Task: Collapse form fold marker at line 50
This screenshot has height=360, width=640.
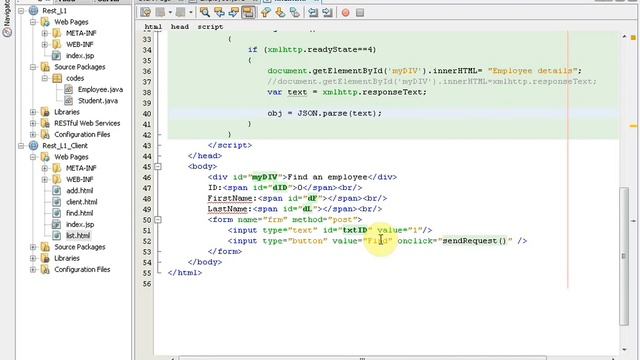Action: pyautogui.click(x=158, y=220)
